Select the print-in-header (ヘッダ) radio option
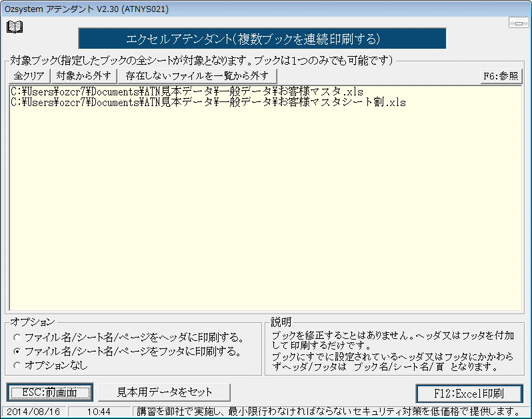532x419 pixels. click(129, 338)
